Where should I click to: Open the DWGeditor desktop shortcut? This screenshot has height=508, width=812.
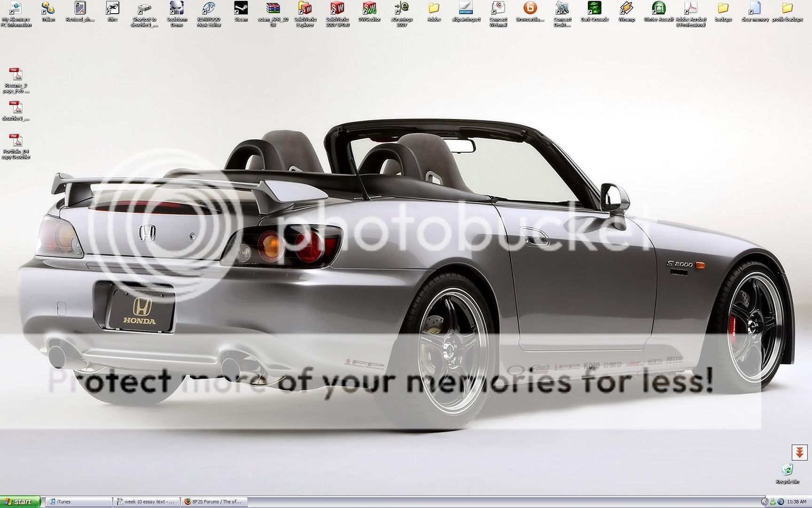(369, 12)
